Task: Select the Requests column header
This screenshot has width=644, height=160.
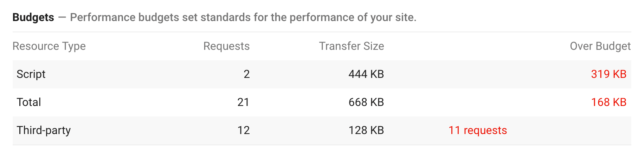Action: click(226, 46)
